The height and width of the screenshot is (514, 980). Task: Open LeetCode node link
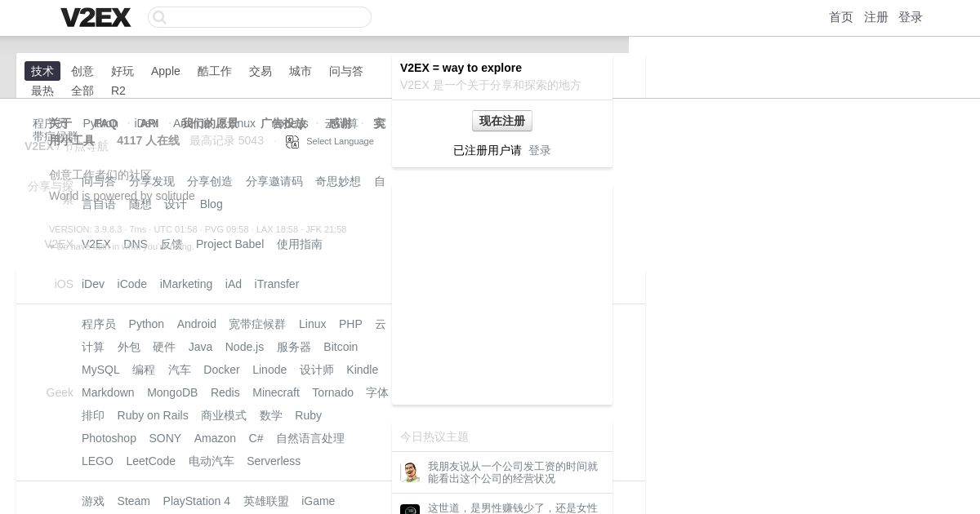coord(151,461)
